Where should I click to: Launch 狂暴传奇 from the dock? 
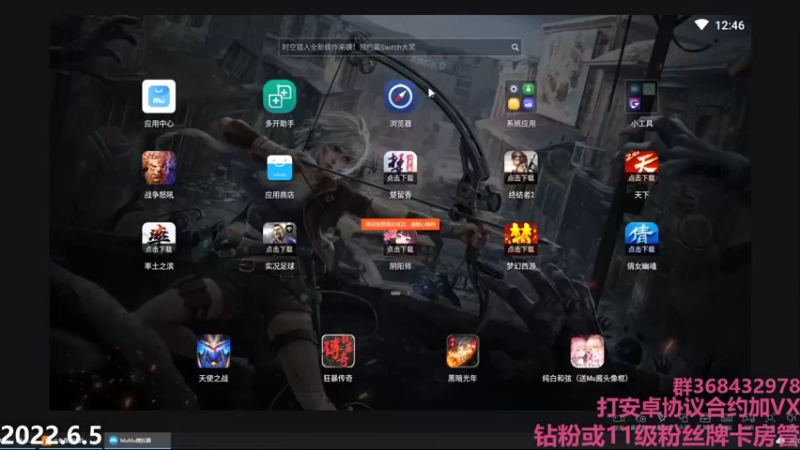click(x=338, y=351)
